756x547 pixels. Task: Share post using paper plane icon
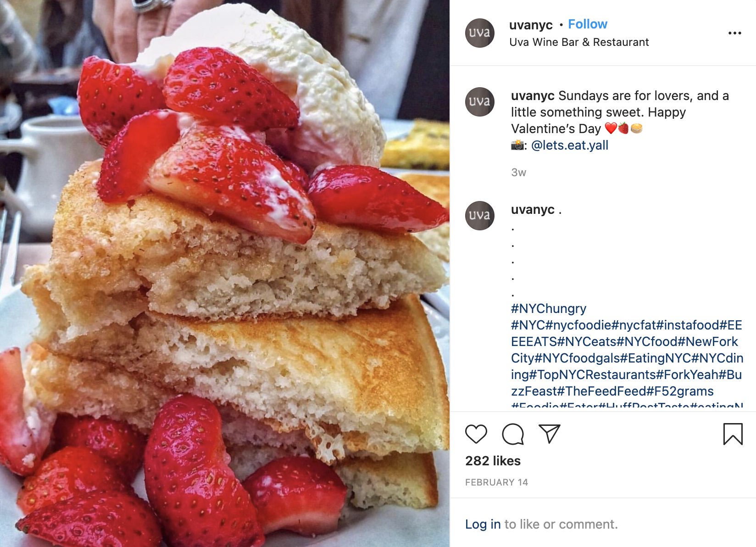(x=549, y=434)
